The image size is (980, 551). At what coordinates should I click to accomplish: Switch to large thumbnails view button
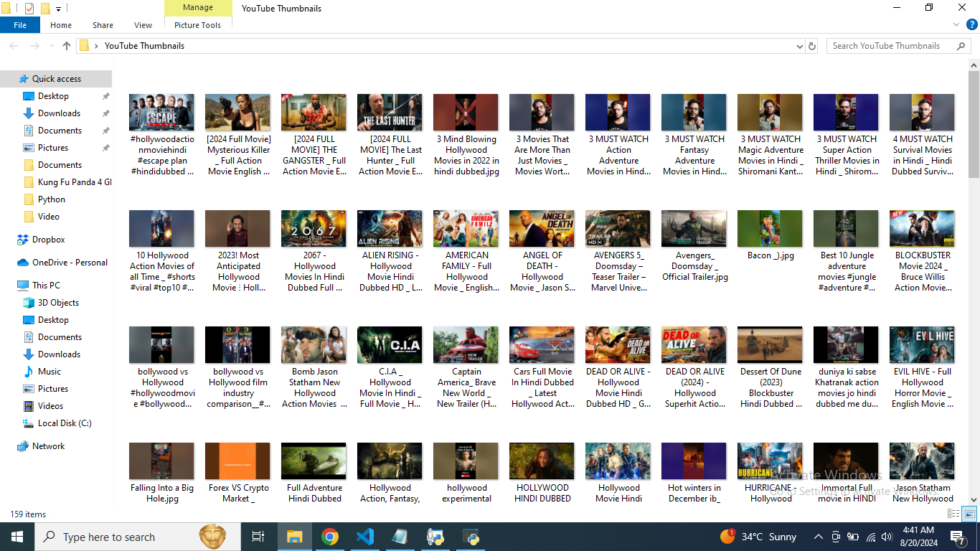(x=969, y=514)
